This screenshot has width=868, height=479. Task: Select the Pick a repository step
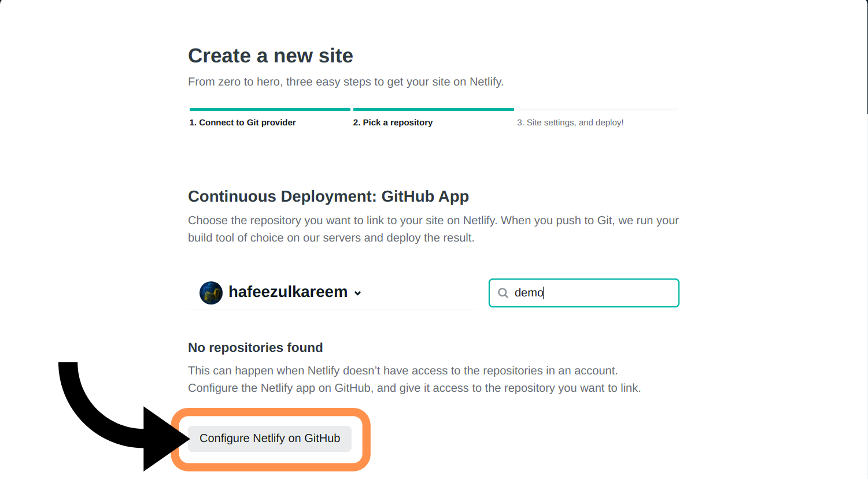click(x=393, y=122)
